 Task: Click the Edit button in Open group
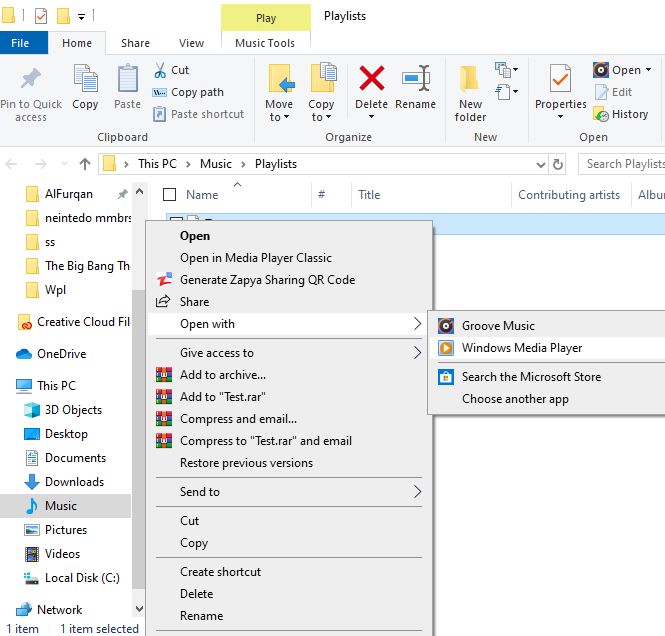click(613, 92)
